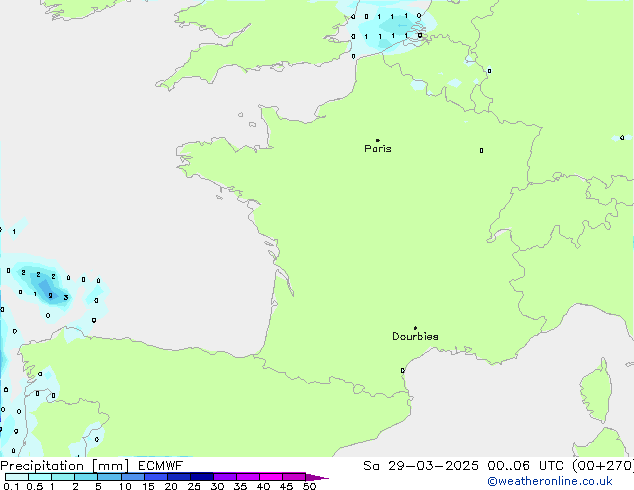
Task: Click the Paris location dot
Action: click(378, 140)
